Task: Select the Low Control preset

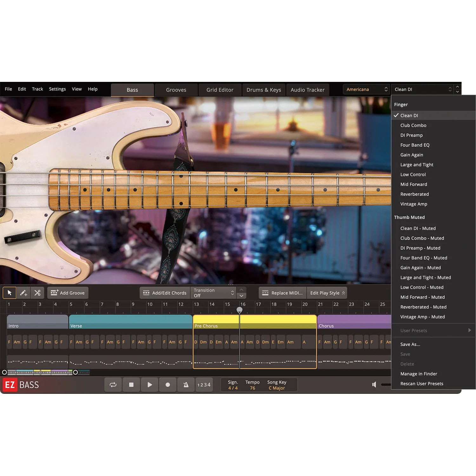Action: click(433, 175)
